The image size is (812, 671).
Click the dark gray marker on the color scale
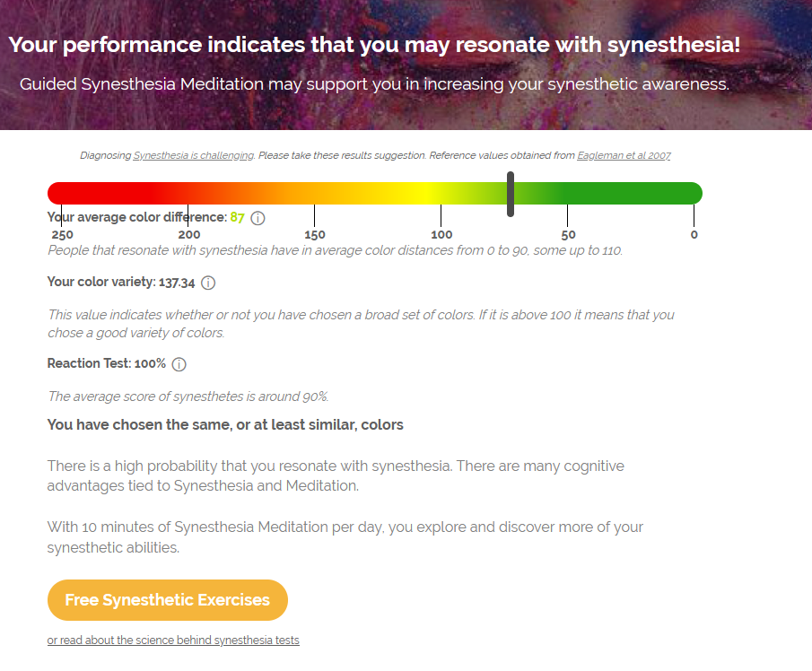pos(511,194)
